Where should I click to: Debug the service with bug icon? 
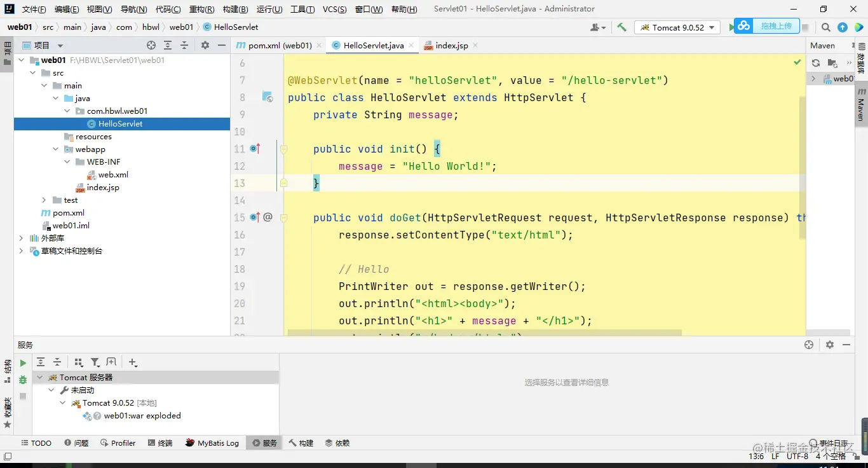[x=23, y=380]
